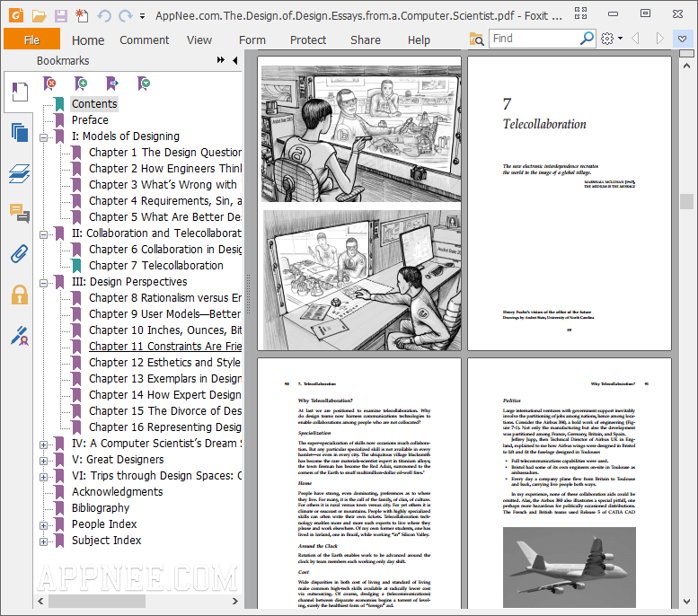Click the magnifier search button in Find box
This screenshot has width=698, height=616.
(588, 39)
